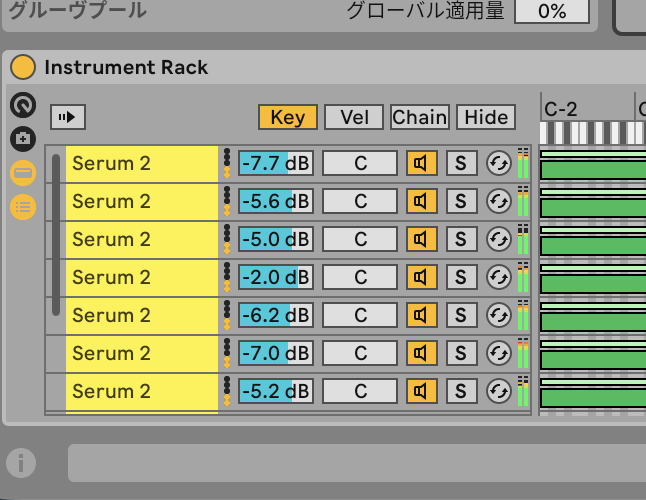
Task: Hot-swap the -6.2 dB chain
Action: 499,315
